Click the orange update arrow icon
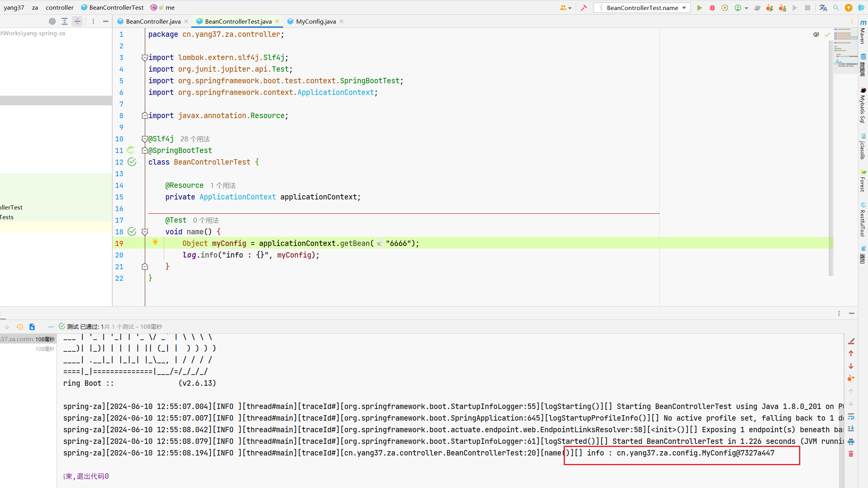 [849, 8]
